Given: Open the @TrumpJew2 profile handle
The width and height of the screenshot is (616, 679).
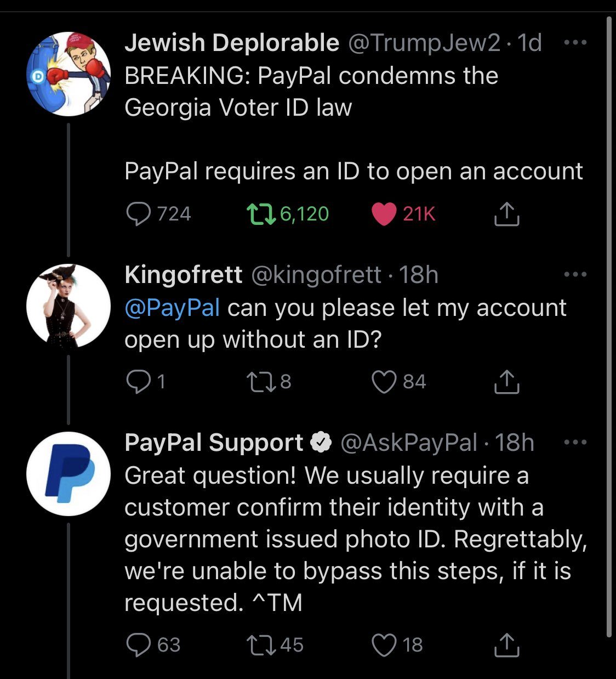Looking at the screenshot, I should point(424,43).
